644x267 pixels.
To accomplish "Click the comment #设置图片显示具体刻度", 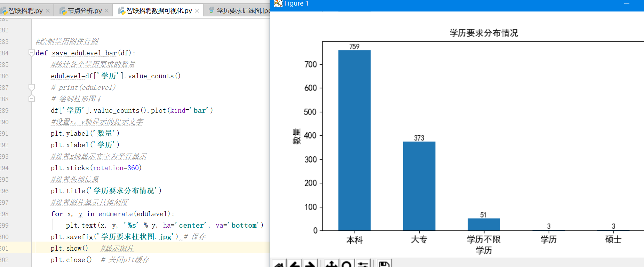I will (90, 202).
